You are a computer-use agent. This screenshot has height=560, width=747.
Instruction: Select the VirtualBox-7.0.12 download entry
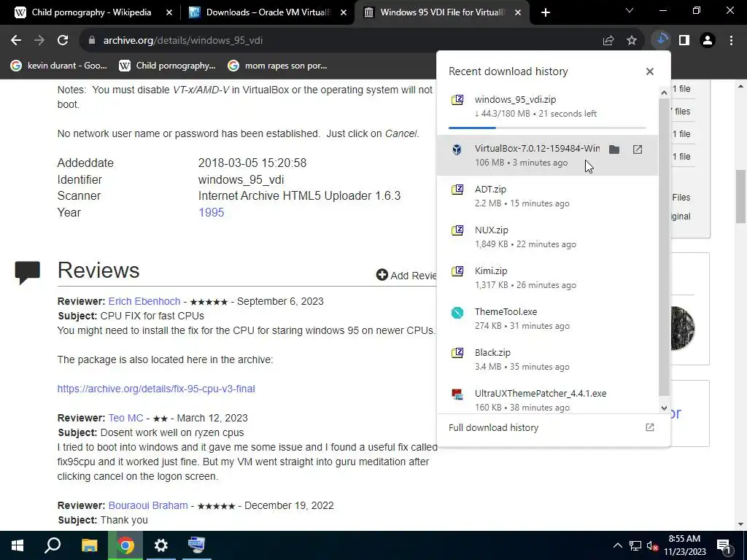[x=547, y=155]
